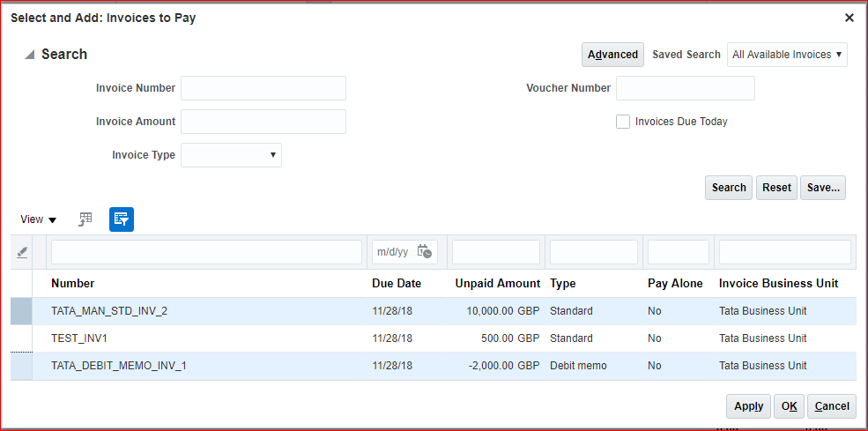Close the Invoices to Pay dialog

849,18
